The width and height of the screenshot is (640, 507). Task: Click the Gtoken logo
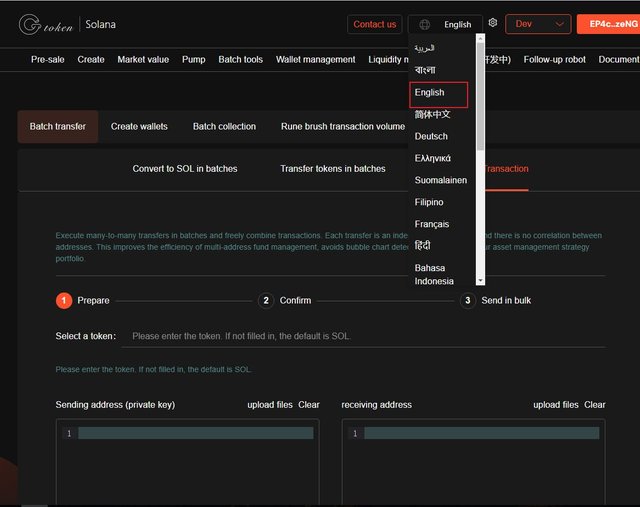point(46,25)
